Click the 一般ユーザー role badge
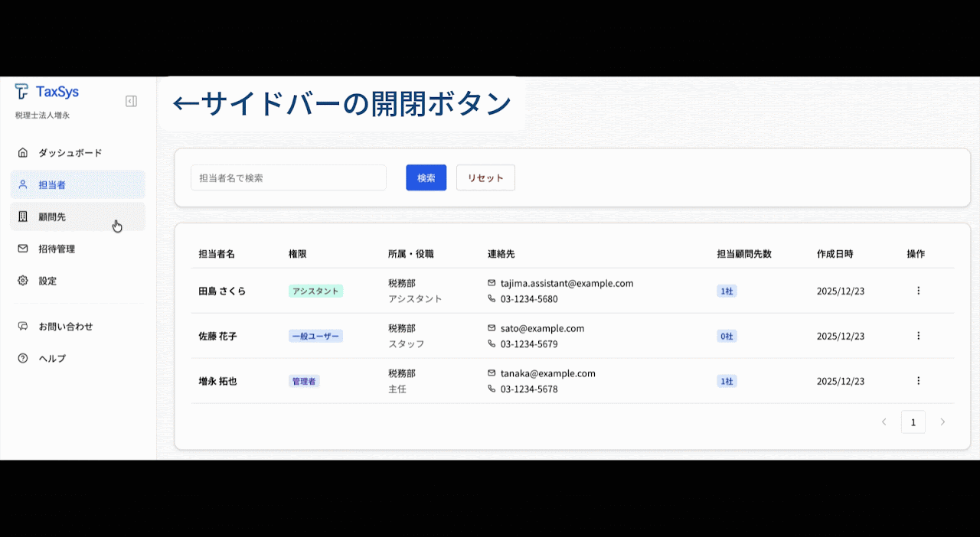 pos(315,336)
